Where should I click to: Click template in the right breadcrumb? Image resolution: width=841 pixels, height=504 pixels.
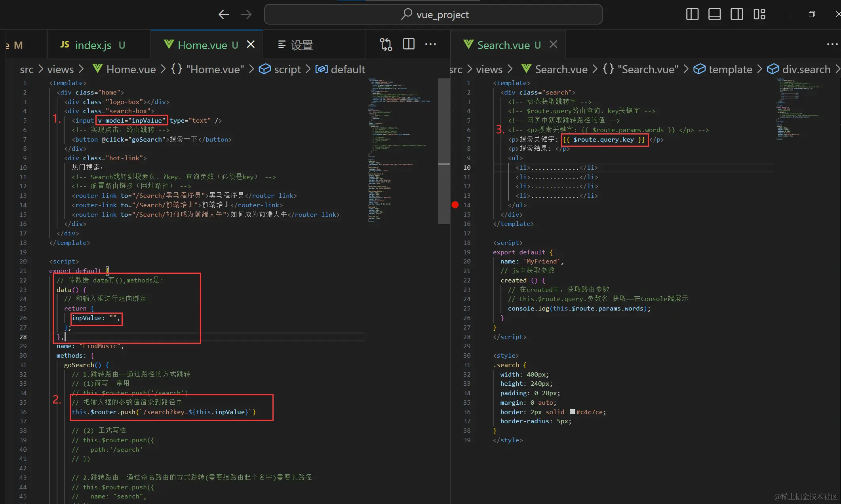[x=730, y=70]
